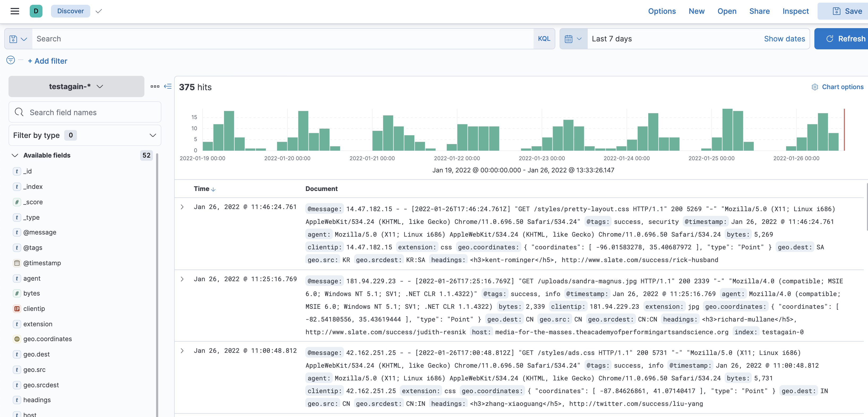Open the hamburger navigation menu
This screenshot has width=868, height=417.
15,11
